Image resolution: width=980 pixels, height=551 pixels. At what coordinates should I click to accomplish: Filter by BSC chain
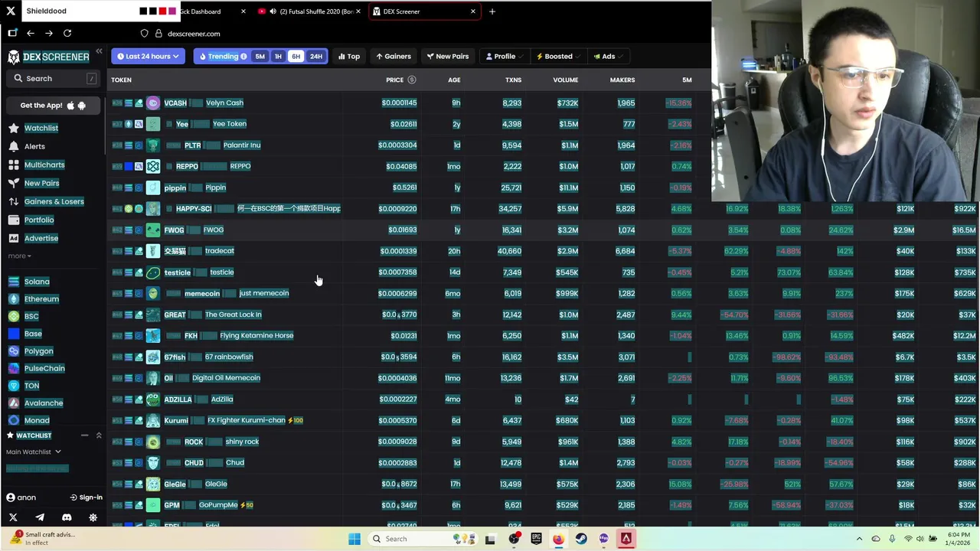pyautogui.click(x=31, y=316)
